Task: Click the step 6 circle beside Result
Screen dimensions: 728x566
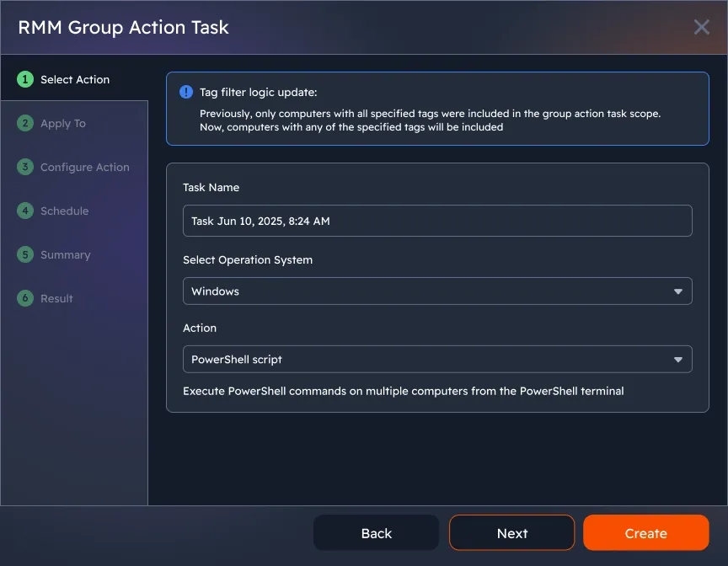Action: point(24,298)
